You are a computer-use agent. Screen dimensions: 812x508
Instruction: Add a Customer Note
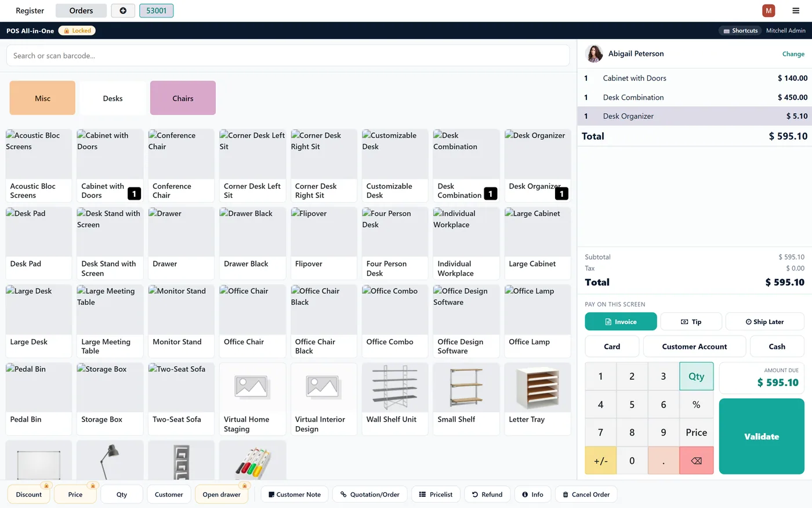pyautogui.click(x=295, y=495)
